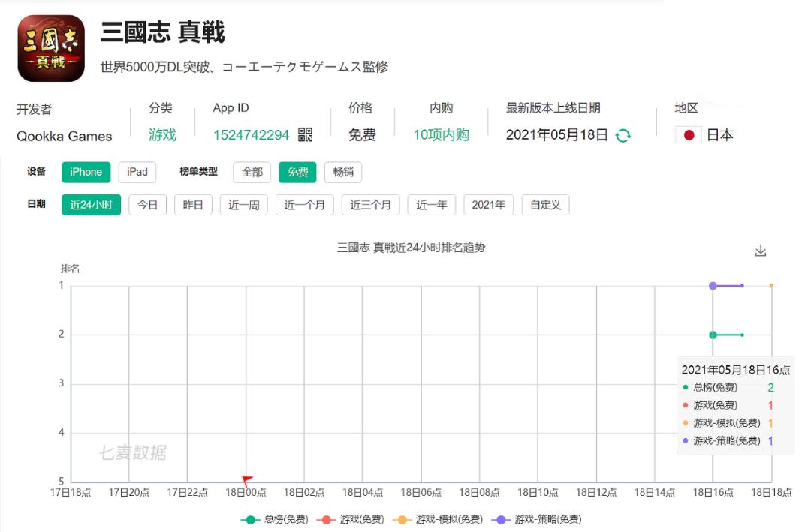Click 18日16点 x-axis label
This screenshot has width=811, height=532.
[713, 493]
